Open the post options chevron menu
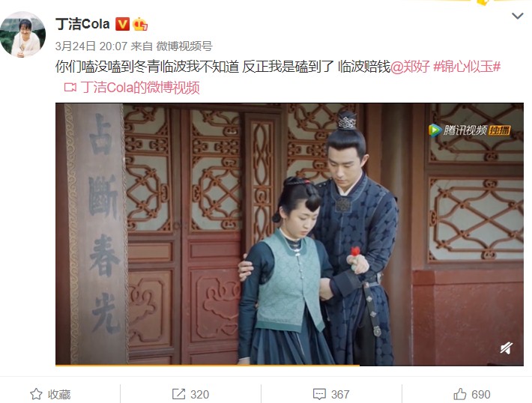The width and height of the screenshot is (532, 403). [x=517, y=16]
